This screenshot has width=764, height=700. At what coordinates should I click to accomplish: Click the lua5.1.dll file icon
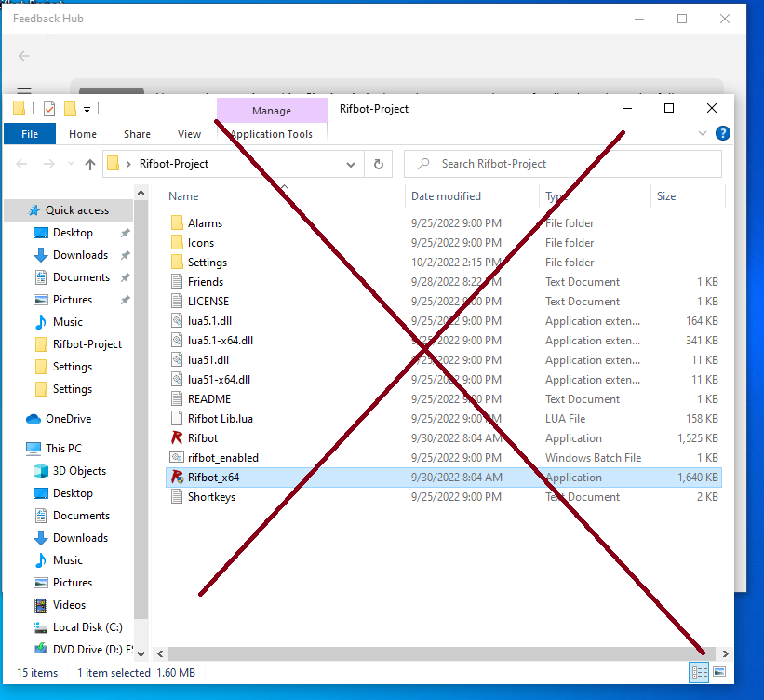point(177,321)
